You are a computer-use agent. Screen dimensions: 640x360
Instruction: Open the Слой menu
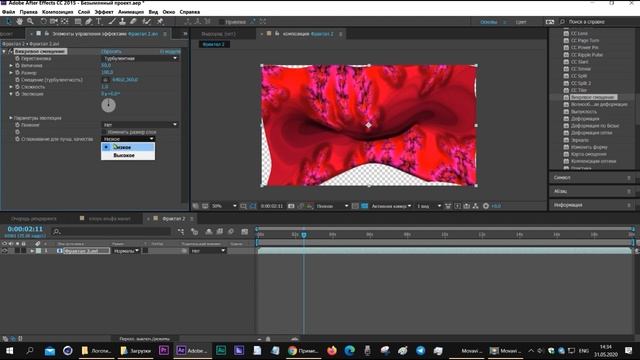click(84, 12)
